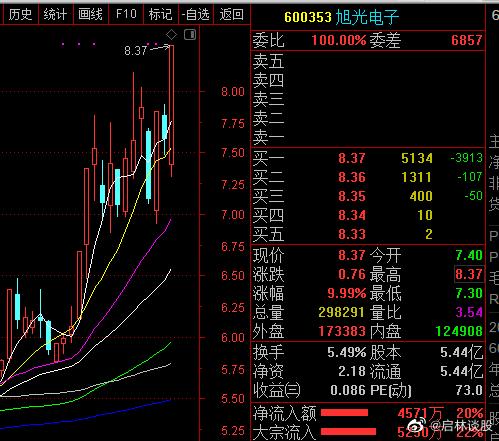Click the 大宗流入 red bar
This screenshot has width=499, height=441.
pos(348,432)
